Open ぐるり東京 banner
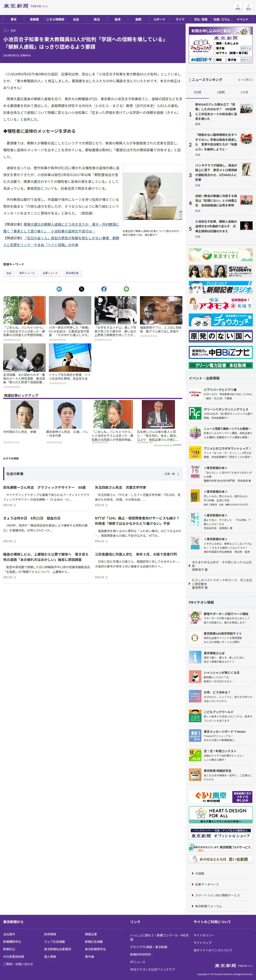This screenshot has width=256, height=980. point(221,797)
